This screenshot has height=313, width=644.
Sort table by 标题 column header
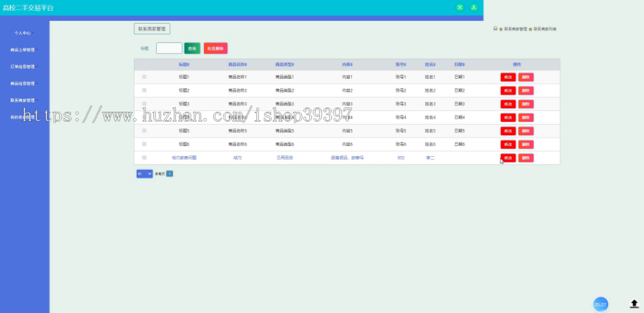pyautogui.click(x=184, y=64)
